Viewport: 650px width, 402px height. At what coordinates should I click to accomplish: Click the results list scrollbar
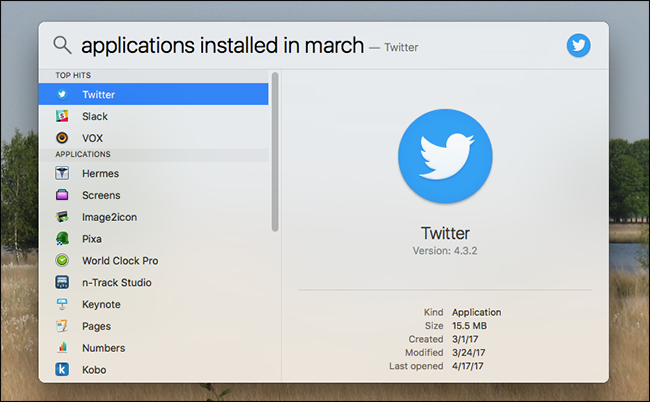point(275,152)
